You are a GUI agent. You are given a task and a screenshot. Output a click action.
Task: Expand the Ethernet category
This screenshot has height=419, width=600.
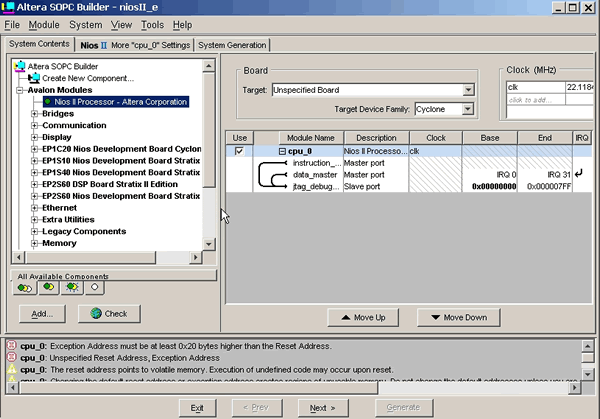[34, 208]
